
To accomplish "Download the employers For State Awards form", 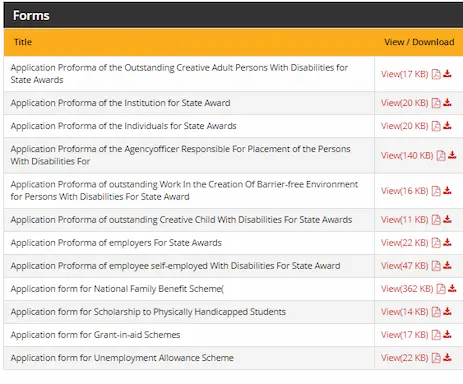I will [x=447, y=243].
